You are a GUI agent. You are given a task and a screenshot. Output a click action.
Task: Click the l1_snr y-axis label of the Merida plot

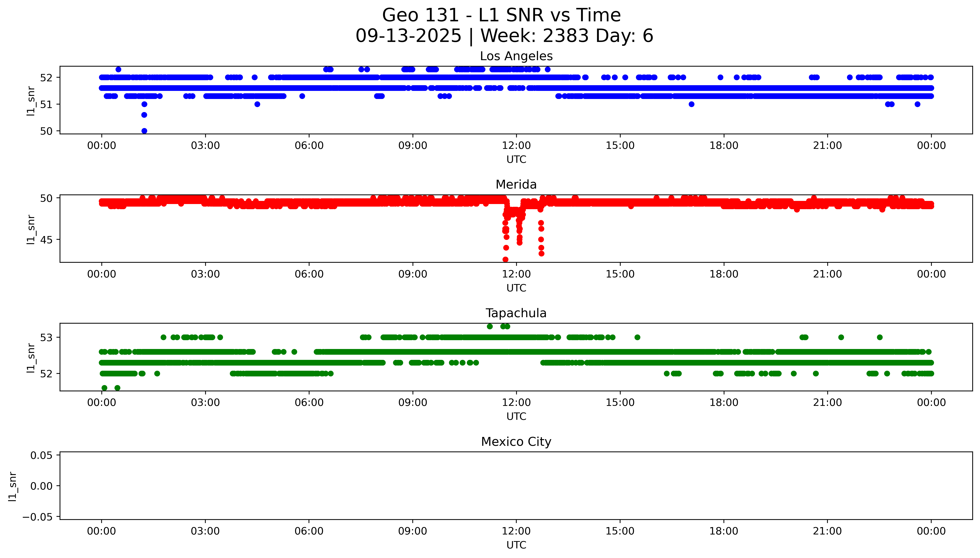(x=31, y=229)
